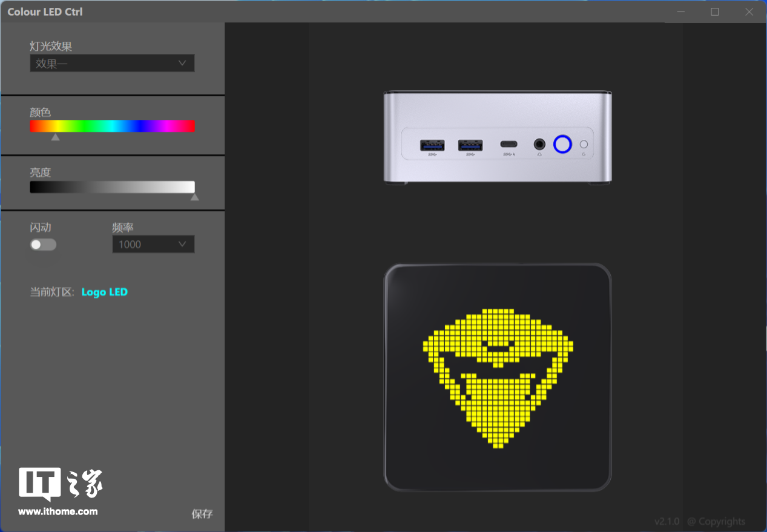Select the blue-ringed power button LED

[562, 144]
